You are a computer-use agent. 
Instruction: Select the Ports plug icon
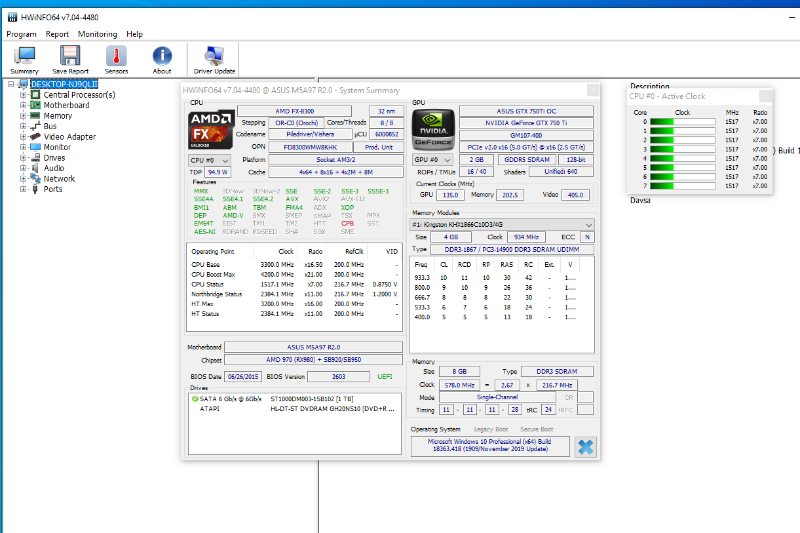(35, 189)
